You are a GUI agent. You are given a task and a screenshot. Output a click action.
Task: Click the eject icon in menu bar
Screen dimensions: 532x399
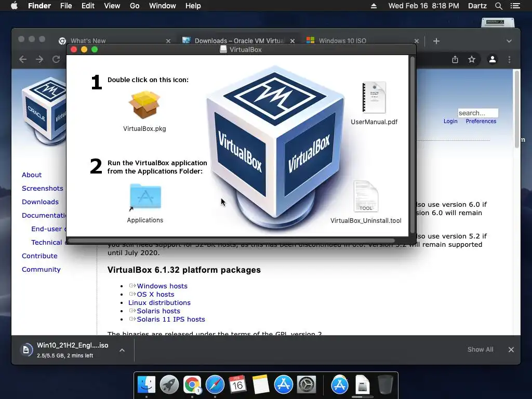coord(374,6)
